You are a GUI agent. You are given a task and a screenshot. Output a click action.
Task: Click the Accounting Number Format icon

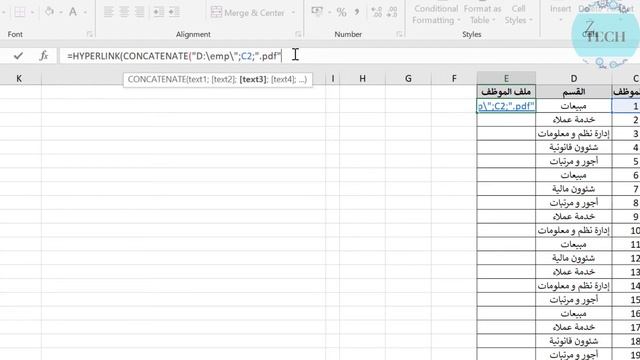click(x=317, y=12)
